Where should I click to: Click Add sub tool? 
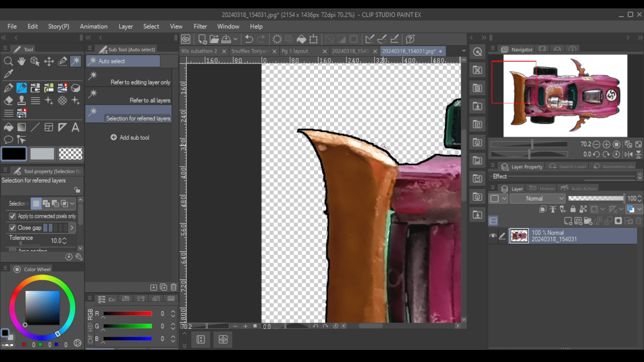coord(130,137)
